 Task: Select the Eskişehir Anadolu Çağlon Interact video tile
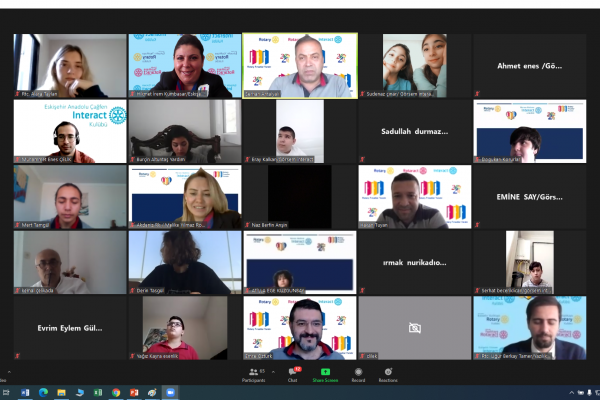pyautogui.click(x=70, y=132)
